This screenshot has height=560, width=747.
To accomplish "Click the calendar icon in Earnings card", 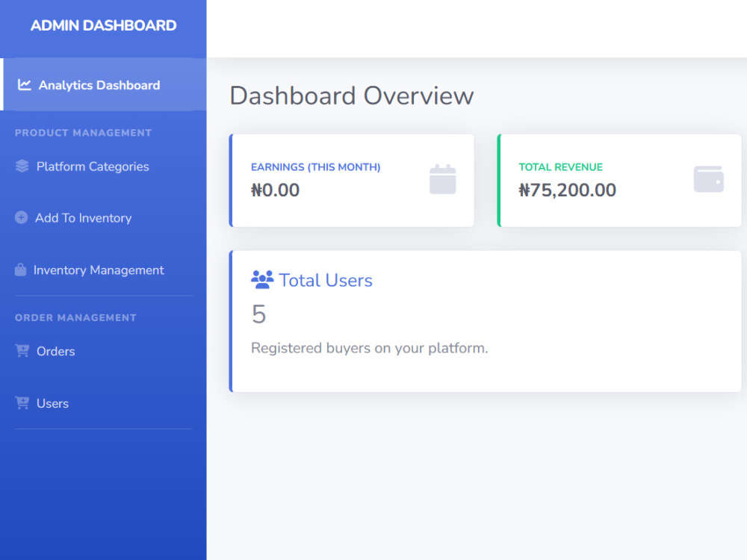I will 442,179.
